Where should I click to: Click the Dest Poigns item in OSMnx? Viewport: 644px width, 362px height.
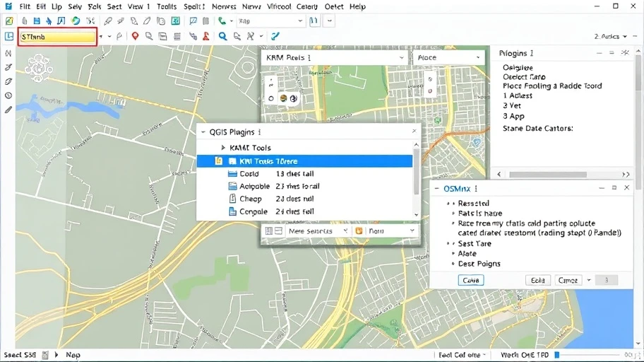tap(479, 264)
